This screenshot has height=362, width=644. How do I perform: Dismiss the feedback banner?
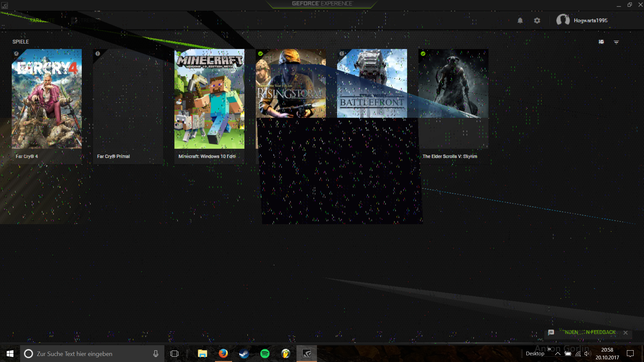click(626, 333)
